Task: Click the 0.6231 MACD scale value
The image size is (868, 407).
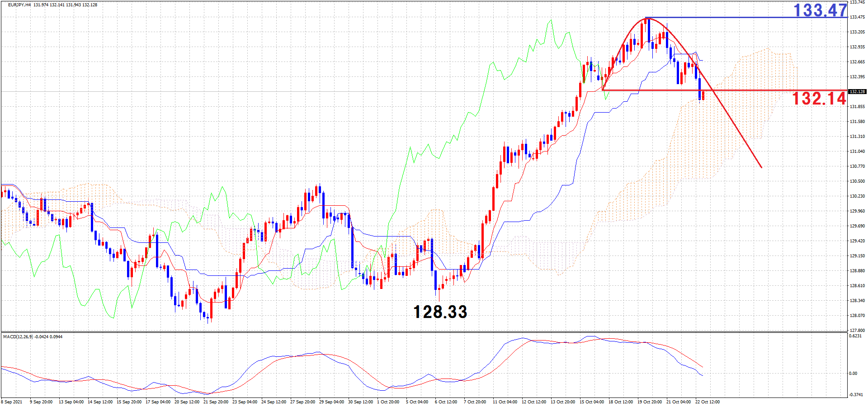Action: (855, 336)
